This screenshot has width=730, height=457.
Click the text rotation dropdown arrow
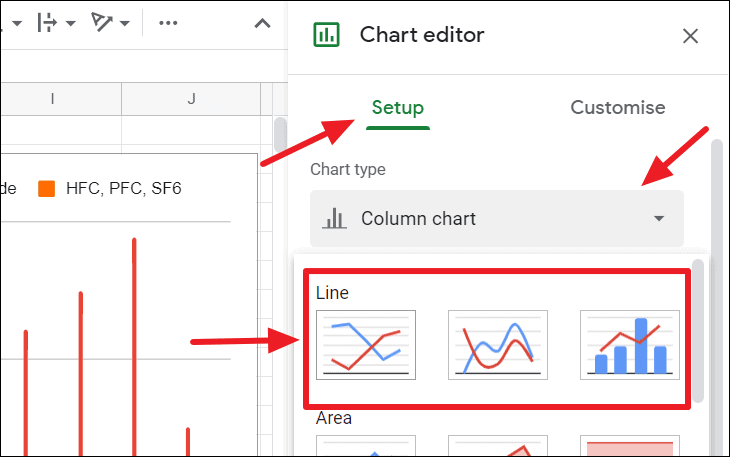coord(125,23)
